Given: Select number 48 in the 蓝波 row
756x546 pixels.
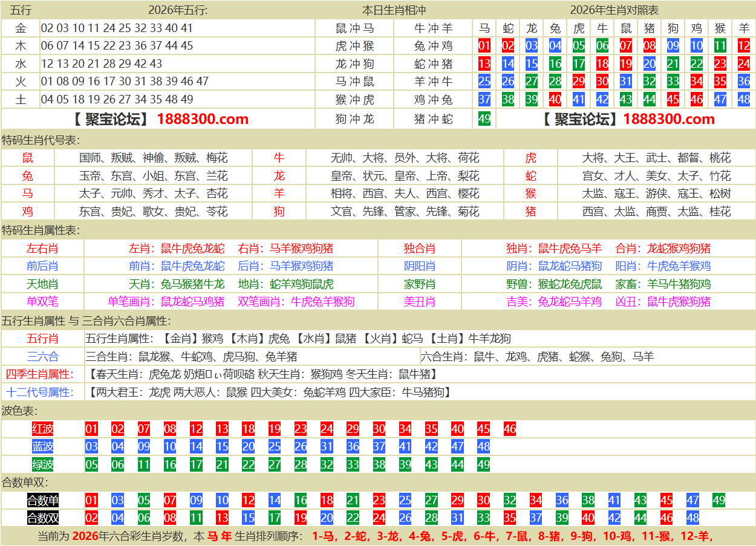Looking at the screenshot, I should 483,447.
